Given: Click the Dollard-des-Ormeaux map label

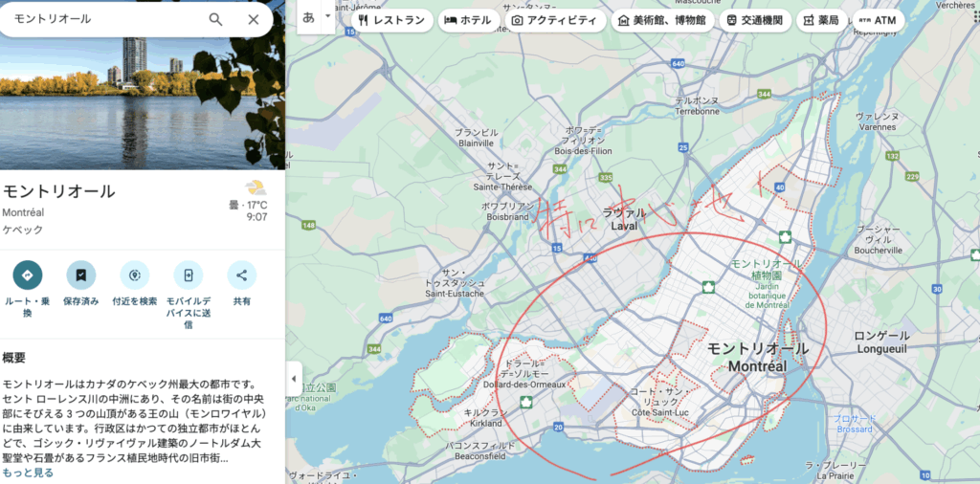Looking at the screenshot, I should coord(524,373).
